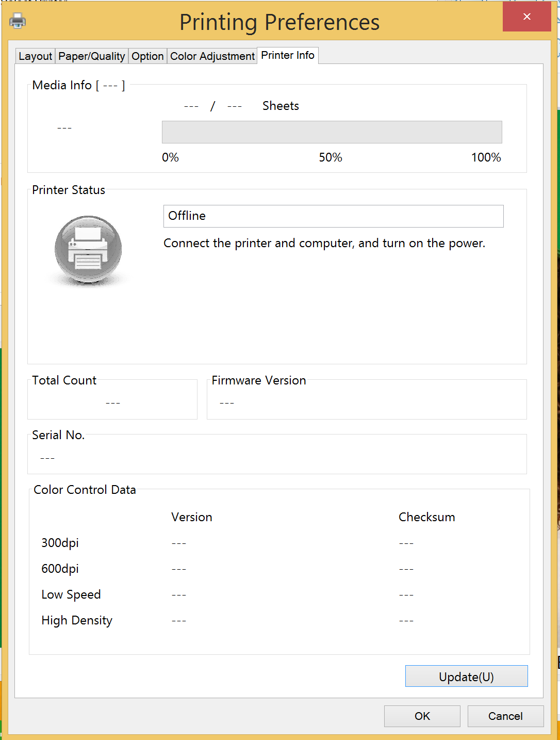Screen dimensions: 560x740
Task: Select the 300dpi version value
Action: (x=179, y=543)
